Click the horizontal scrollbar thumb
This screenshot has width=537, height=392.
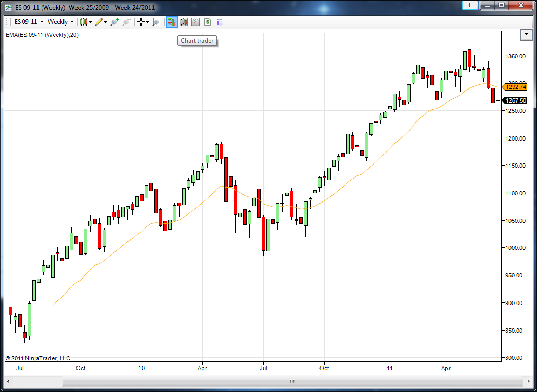(292, 381)
